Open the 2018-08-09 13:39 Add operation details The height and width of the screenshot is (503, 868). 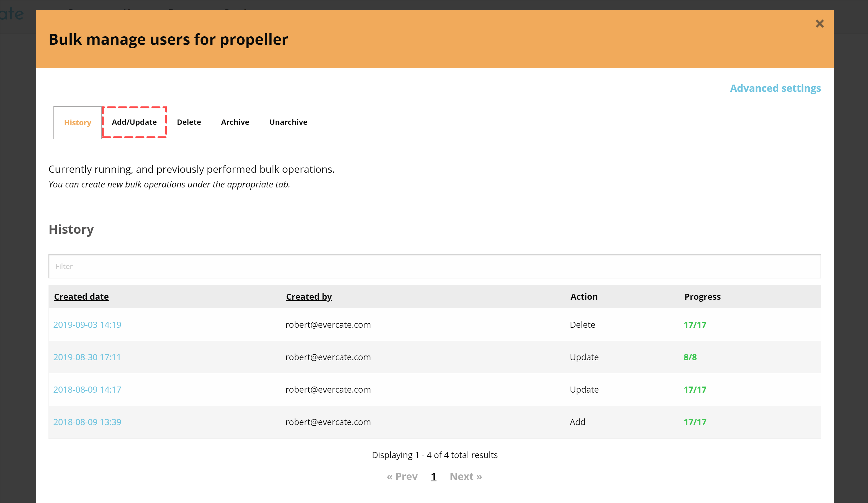coord(87,422)
